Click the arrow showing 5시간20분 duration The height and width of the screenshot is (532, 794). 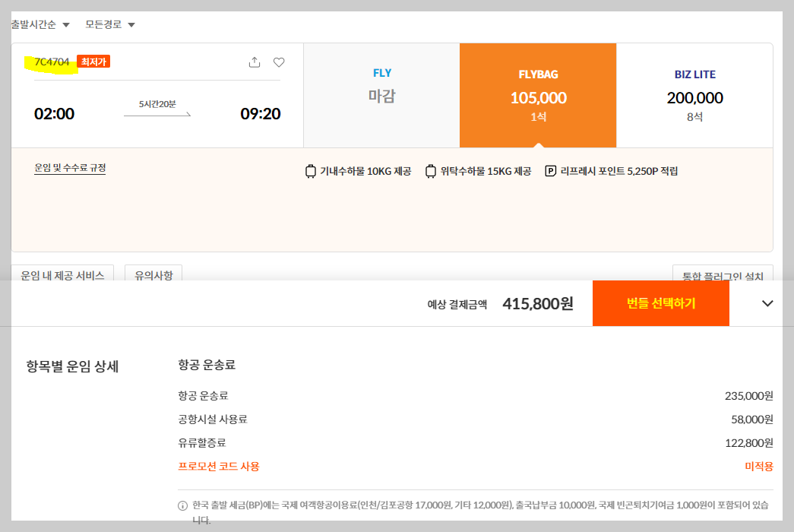point(157,113)
